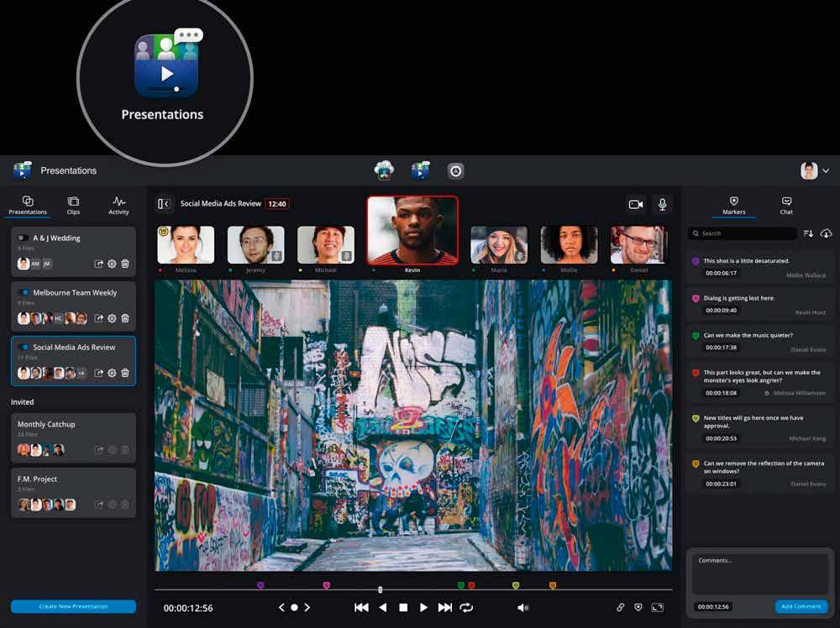The image size is (840, 628).
Task: Toggle the A & J Wedding presentation switch
Action: [23, 238]
